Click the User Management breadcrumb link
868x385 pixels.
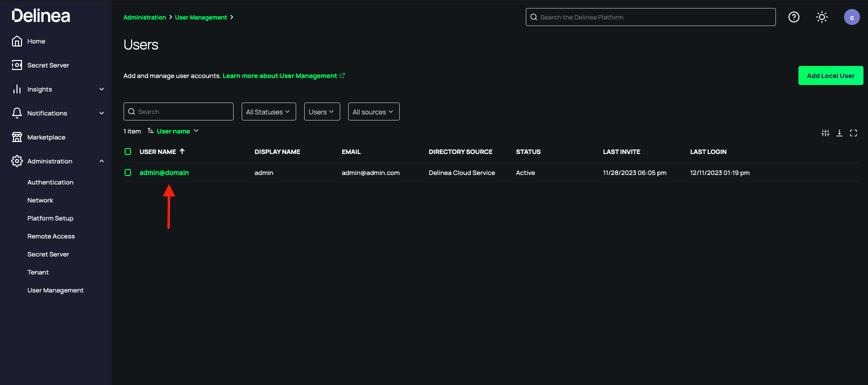click(x=201, y=17)
